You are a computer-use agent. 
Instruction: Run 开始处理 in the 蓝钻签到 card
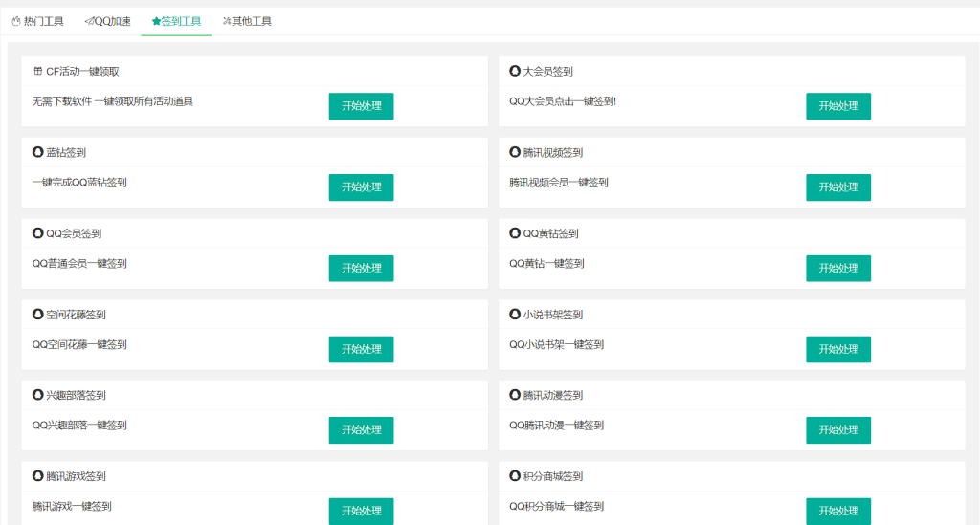pyautogui.click(x=361, y=187)
